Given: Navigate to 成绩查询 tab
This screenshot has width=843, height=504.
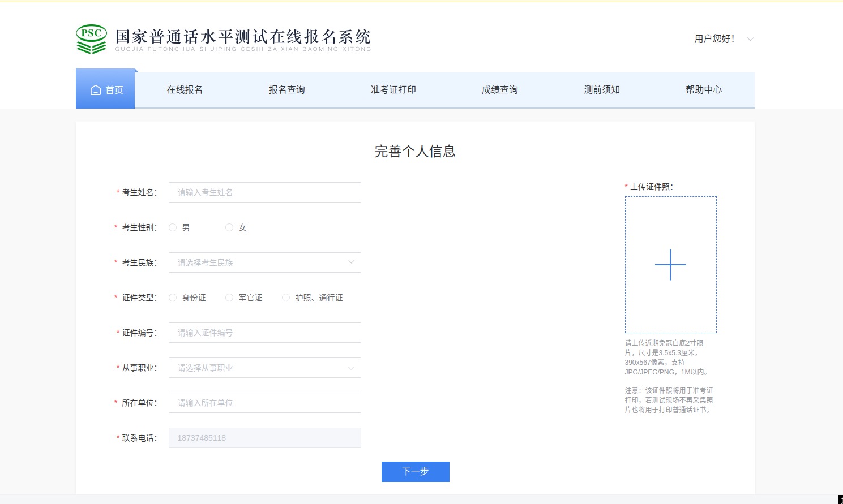Looking at the screenshot, I should click(499, 90).
